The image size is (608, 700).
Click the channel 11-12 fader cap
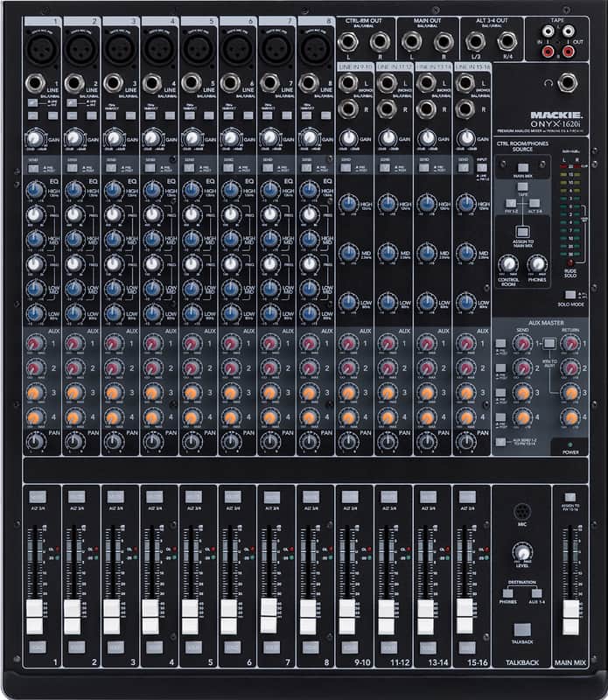(387, 617)
